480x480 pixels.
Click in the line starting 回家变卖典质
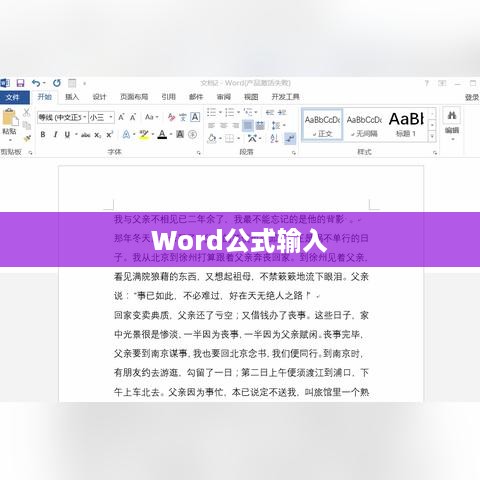click(x=241, y=315)
